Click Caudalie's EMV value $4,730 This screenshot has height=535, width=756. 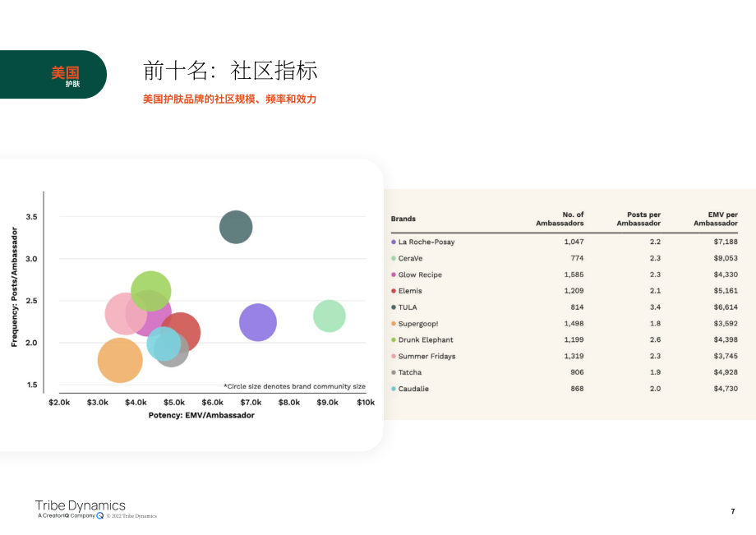[x=726, y=389]
